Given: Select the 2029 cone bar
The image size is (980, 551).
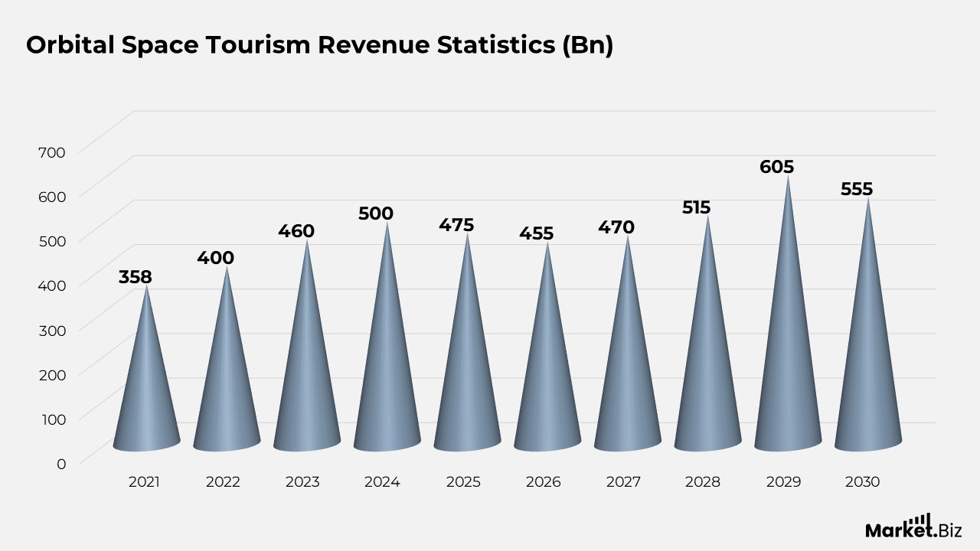Looking at the screenshot, I should coord(788,313).
